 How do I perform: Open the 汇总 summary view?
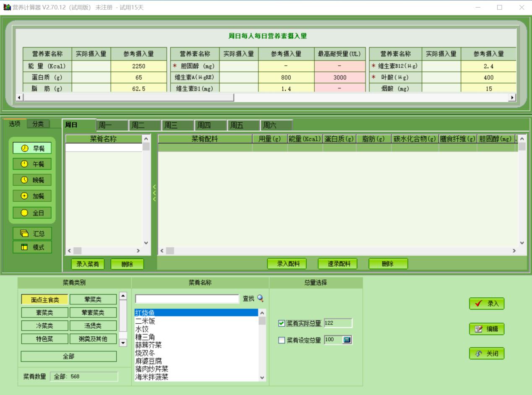tap(32, 234)
